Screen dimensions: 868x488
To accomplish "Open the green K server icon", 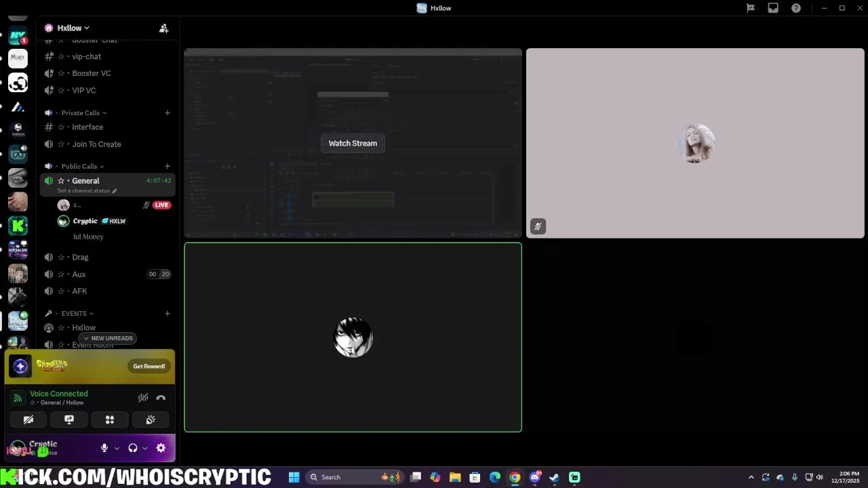I will click(x=18, y=226).
